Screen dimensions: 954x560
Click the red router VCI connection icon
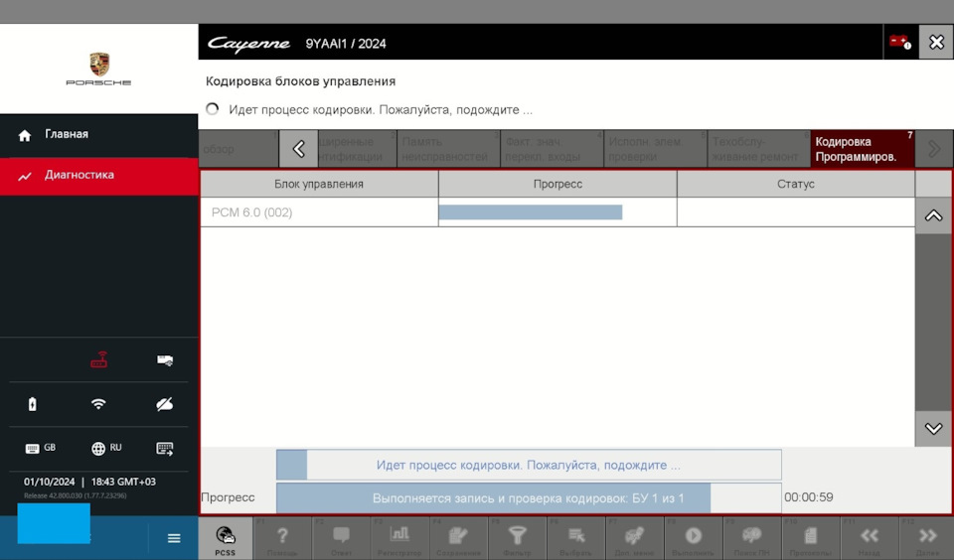[x=99, y=360]
